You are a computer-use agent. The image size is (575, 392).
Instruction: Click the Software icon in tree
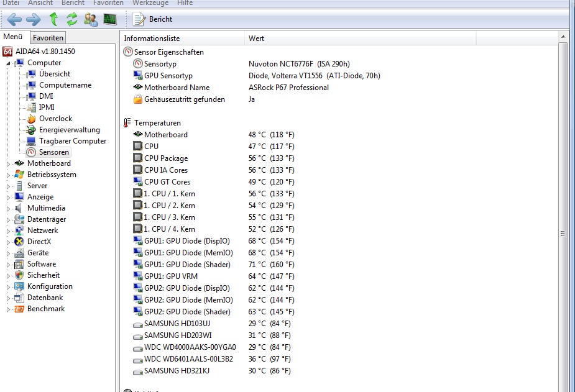coord(19,264)
